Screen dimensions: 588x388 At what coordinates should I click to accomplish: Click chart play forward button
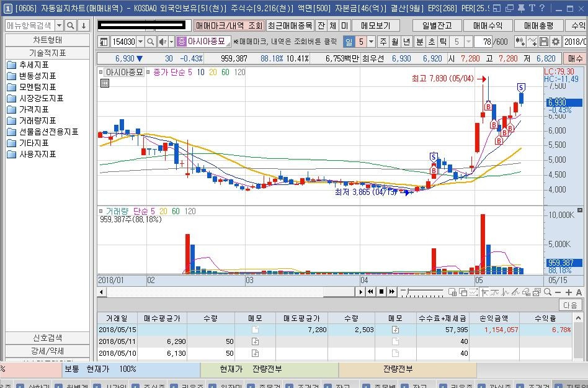pos(360,292)
